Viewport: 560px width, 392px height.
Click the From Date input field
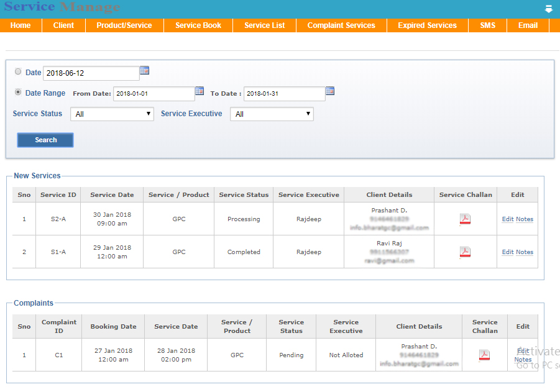click(153, 94)
